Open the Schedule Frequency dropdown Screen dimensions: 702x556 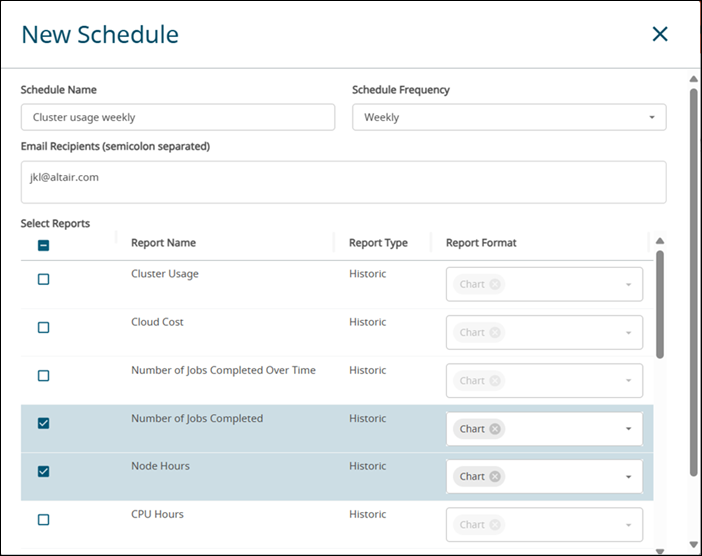pos(509,117)
